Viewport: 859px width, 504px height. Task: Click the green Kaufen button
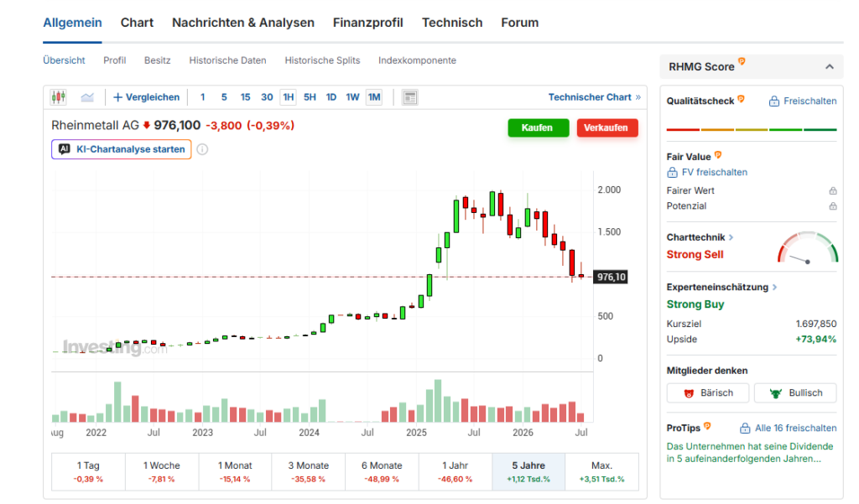point(538,127)
